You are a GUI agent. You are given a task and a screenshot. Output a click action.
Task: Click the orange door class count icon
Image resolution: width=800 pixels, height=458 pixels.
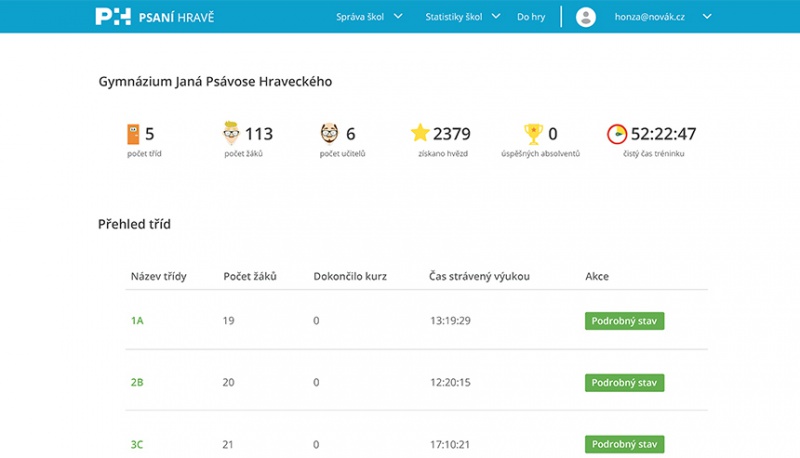[x=133, y=134]
